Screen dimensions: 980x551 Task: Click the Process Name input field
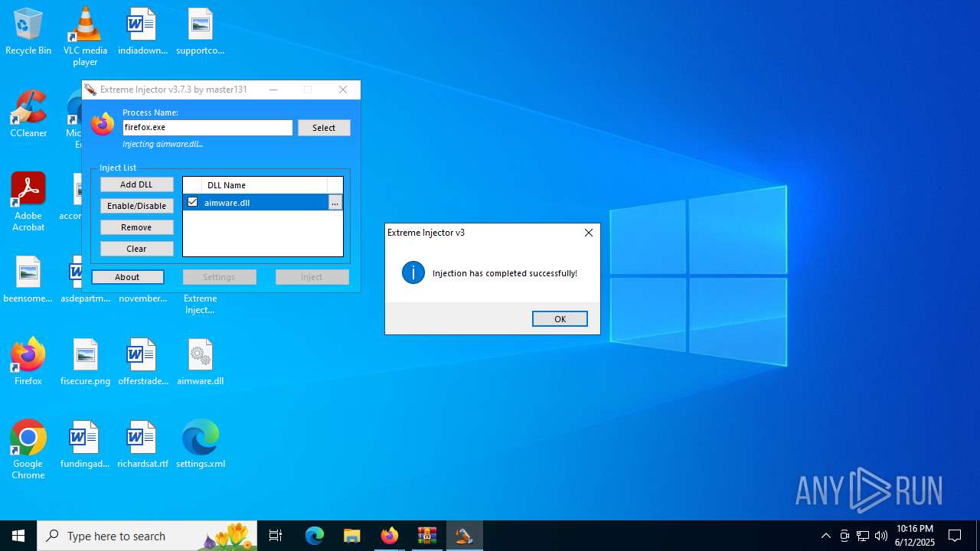coord(207,128)
